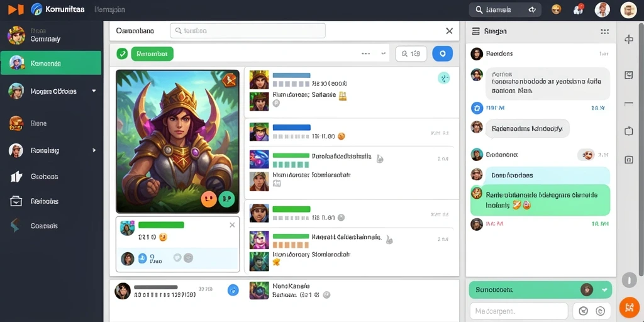Open the hamburger menu beside Sragan
Viewport: 644px width, 322px height.
click(x=476, y=31)
